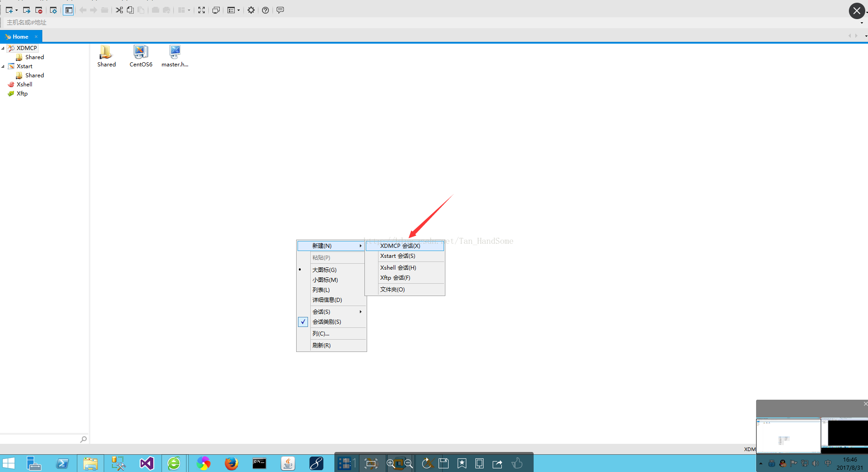Select Shared folder under XDMCP in tree
This screenshot has height=472, width=868.
(35, 57)
